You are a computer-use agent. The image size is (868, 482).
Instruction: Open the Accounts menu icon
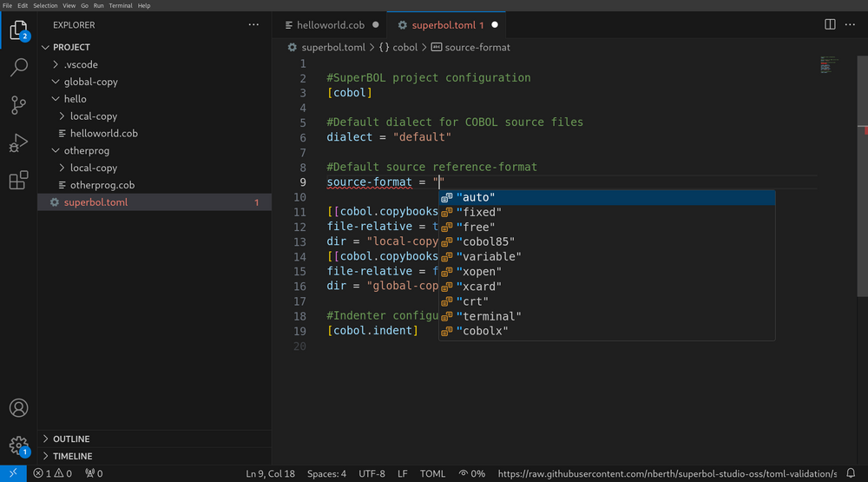18,408
